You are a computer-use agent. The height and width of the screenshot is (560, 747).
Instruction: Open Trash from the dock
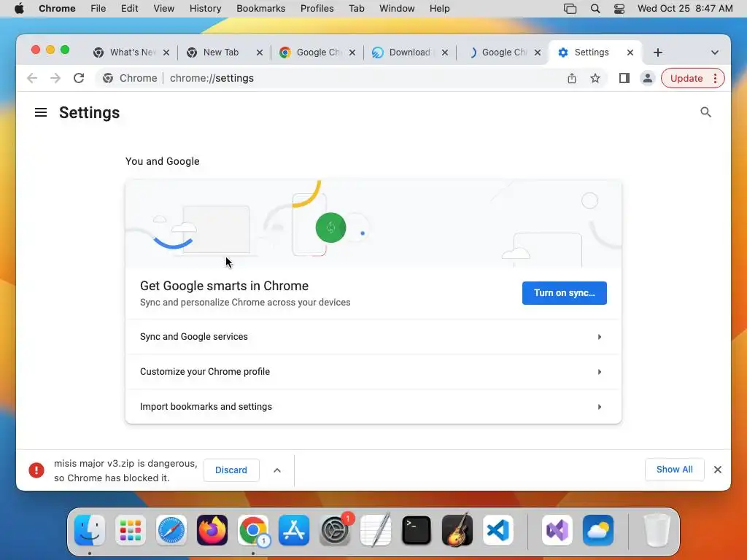coord(657,530)
